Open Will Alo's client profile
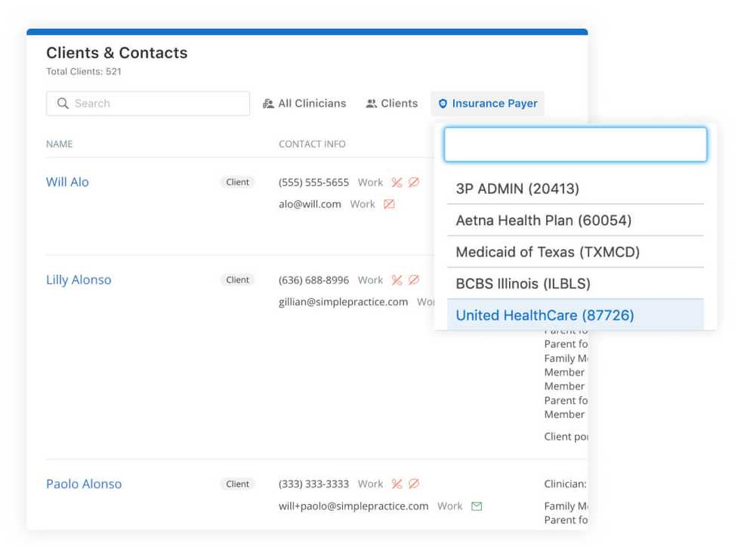Image resolution: width=744 pixels, height=560 pixels. click(x=67, y=182)
